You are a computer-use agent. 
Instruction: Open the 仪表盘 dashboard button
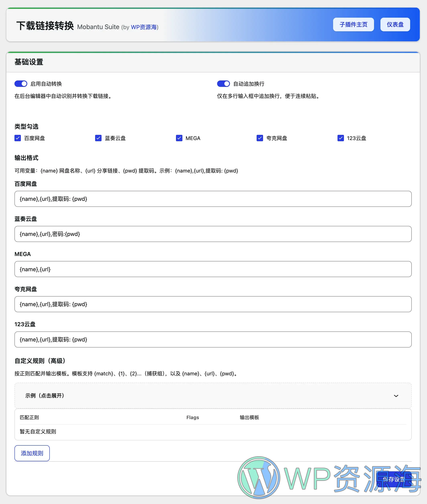395,24
